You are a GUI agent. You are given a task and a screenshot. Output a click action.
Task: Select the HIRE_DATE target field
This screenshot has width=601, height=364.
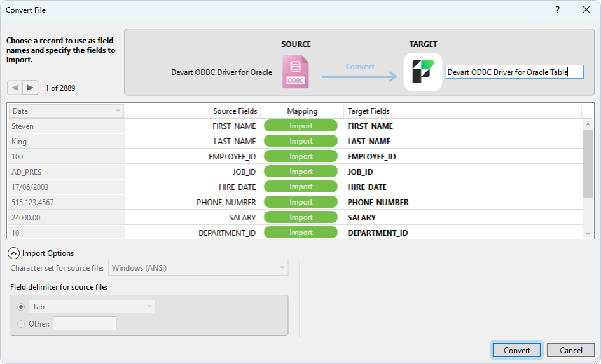click(x=367, y=187)
